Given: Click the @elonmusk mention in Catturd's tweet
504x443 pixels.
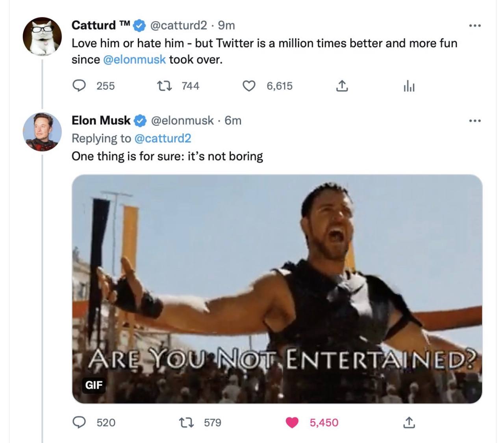Looking at the screenshot, I should point(134,60).
